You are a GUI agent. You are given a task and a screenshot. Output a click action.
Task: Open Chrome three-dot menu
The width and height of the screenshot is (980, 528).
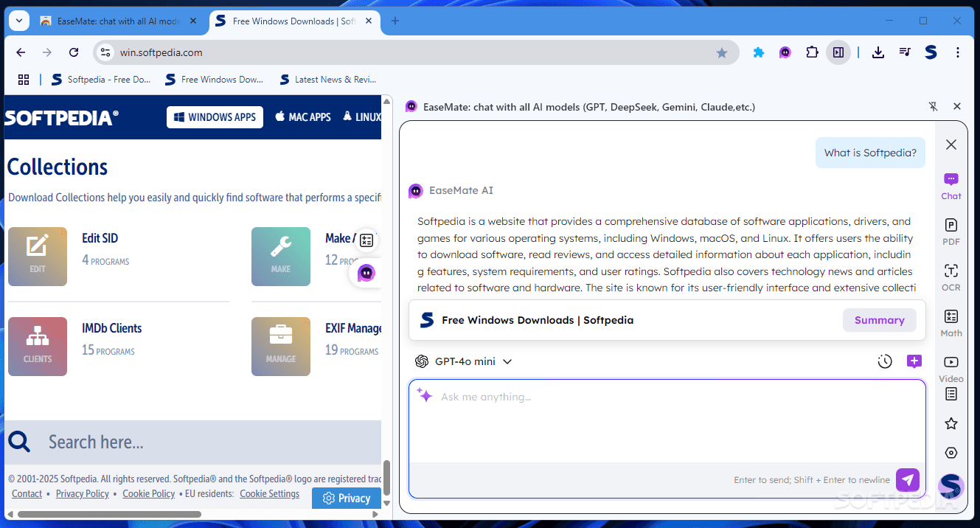point(957,52)
